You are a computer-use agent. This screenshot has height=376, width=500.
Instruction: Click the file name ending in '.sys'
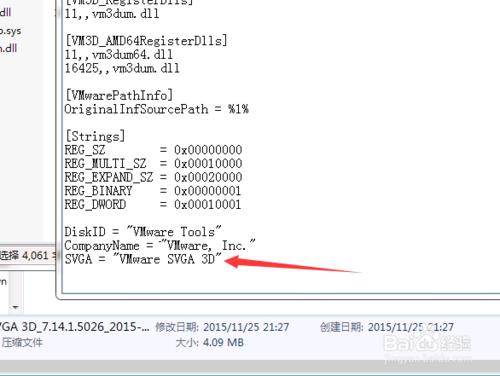pyautogui.click(x=10, y=31)
